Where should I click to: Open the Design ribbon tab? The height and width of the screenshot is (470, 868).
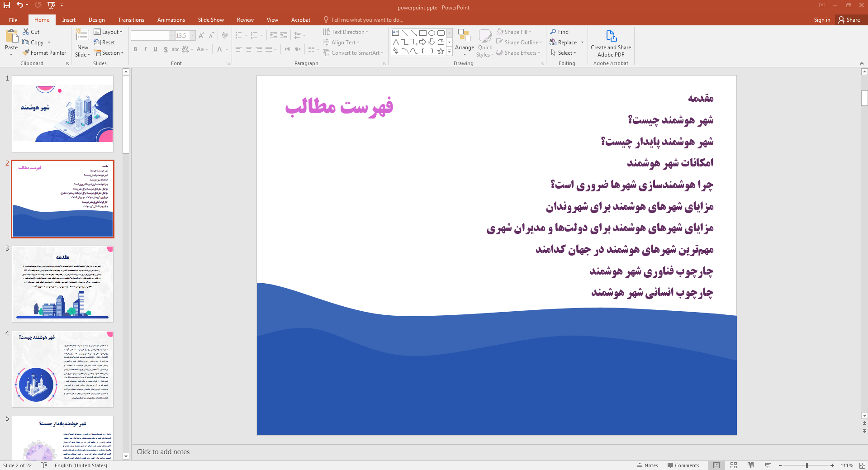pyautogui.click(x=96, y=20)
